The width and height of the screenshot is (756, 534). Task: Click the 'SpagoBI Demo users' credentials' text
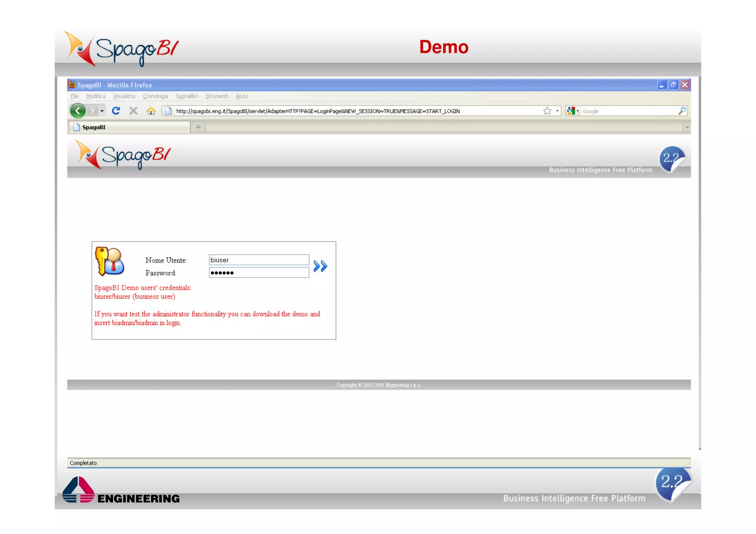pos(143,287)
